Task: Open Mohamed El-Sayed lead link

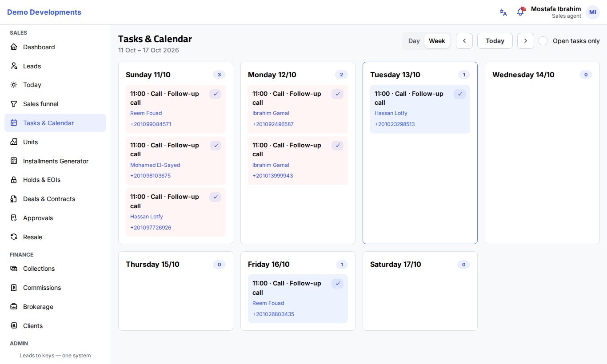Action: click(x=155, y=165)
